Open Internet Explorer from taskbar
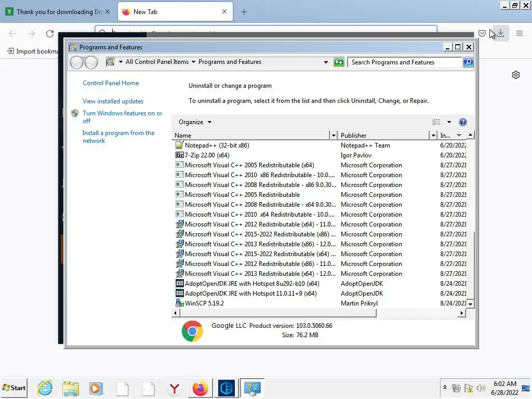The image size is (532, 399). [45, 388]
